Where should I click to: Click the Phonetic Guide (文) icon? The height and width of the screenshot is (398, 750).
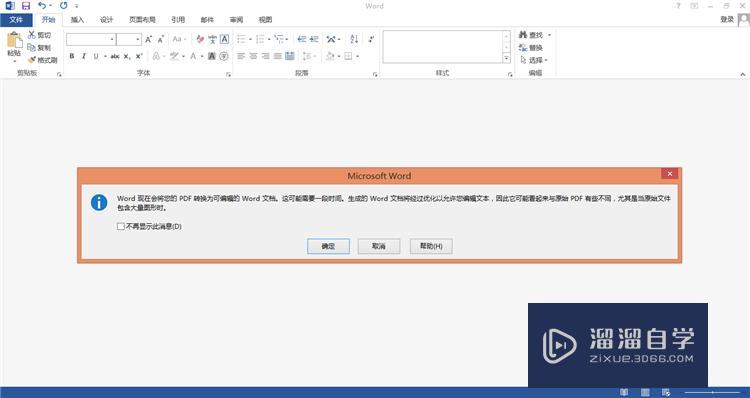212,39
